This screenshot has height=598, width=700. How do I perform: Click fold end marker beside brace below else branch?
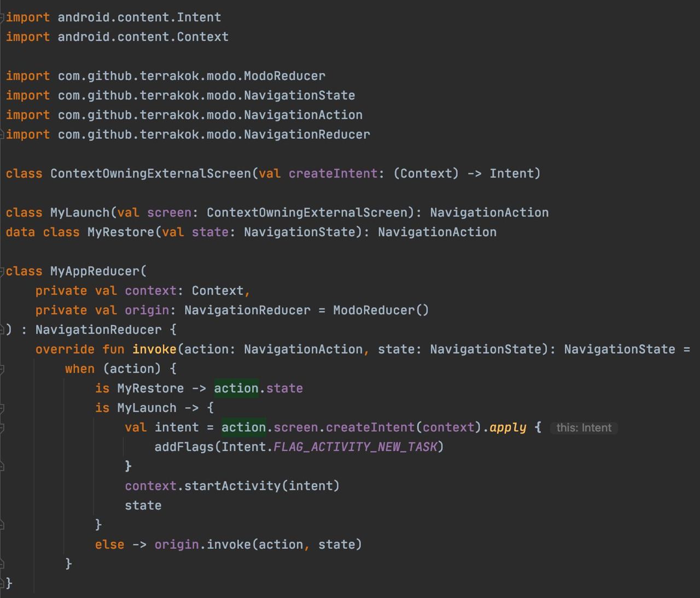coord(2,564)
